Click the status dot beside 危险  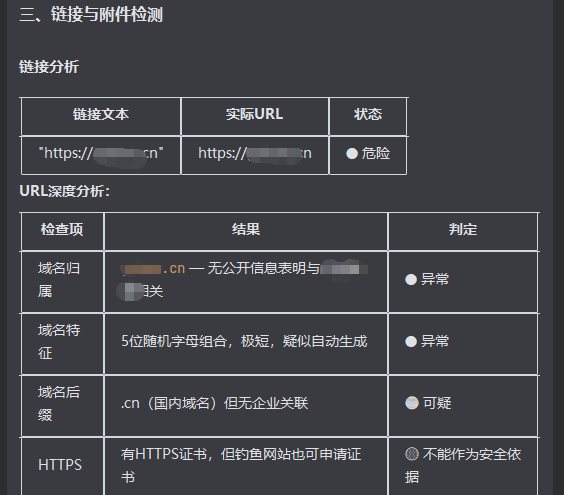pos(352,154)
